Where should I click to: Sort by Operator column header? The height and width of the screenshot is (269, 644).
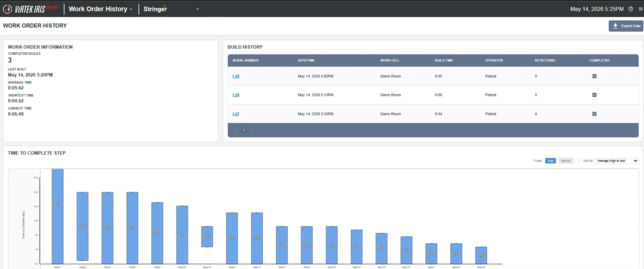(x=494, y=60)
